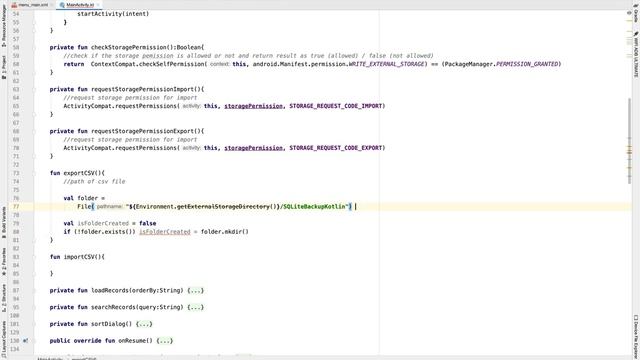Screen dimensions: 640x360
Task: Open the Structure tool window
Action: [x=4, y=298]
